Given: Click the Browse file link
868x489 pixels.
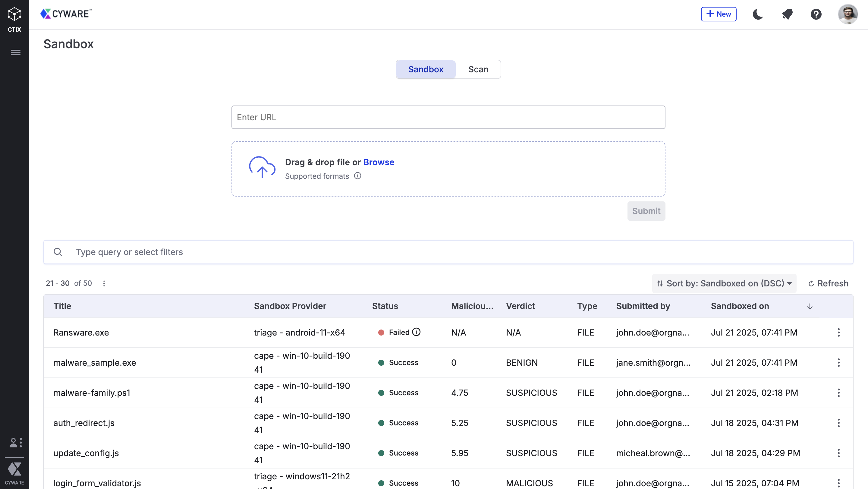Looking at the screenshot, I should click(379, 162).
